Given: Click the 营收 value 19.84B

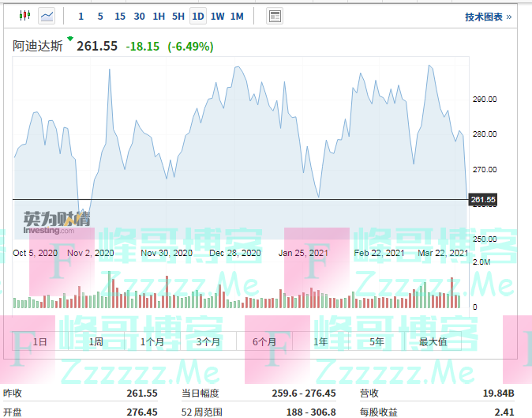Looking at the screenshot, I should click(498, 394).
